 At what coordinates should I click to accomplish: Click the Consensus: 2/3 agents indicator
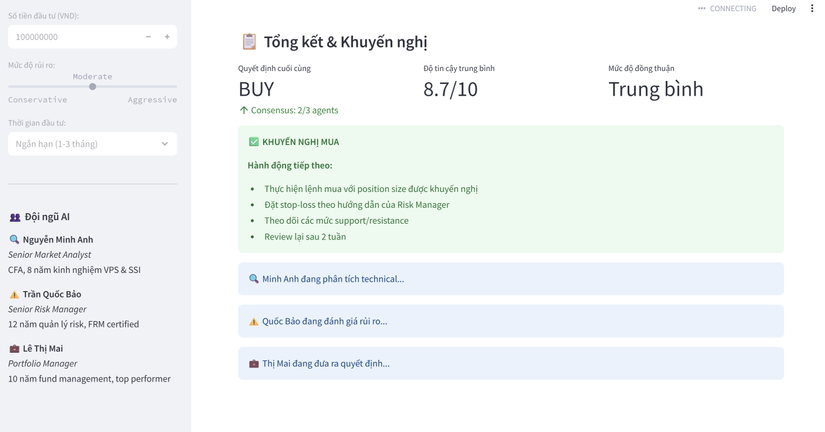(288, 110)
